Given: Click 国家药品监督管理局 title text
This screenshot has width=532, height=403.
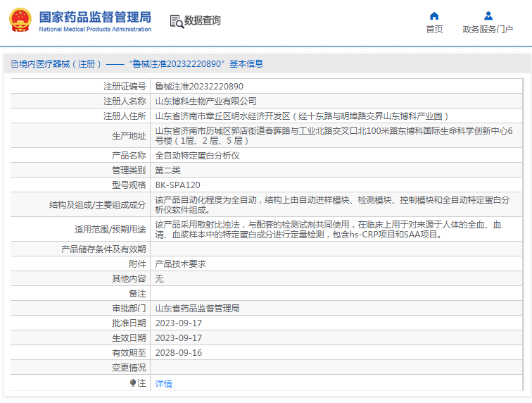Looking at the screenshot, I should [x=95, y=17].
